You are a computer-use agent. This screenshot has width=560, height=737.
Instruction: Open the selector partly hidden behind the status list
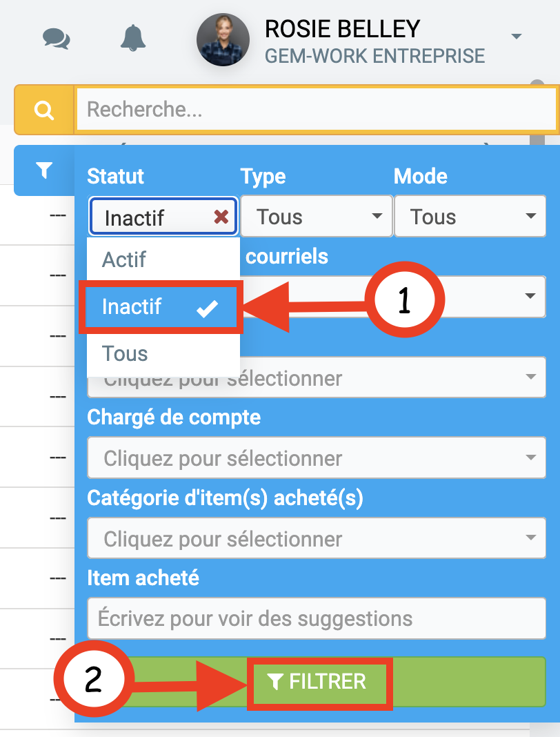[x=386, y=378]
